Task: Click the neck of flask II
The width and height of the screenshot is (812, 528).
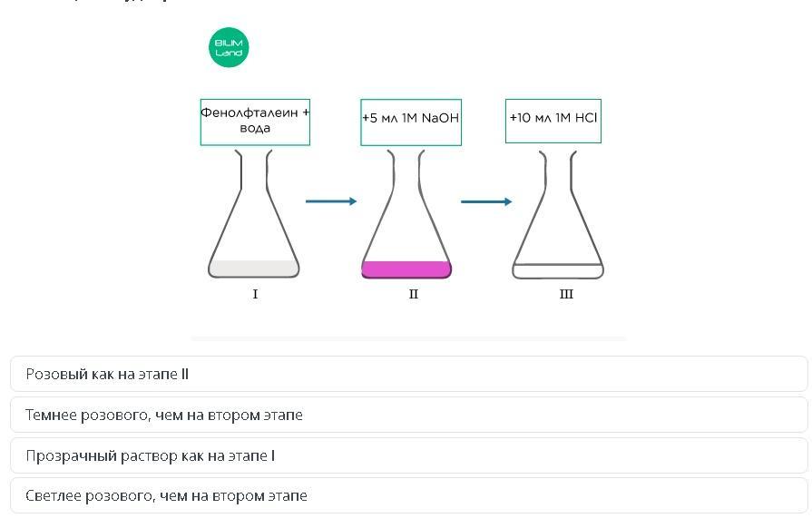Action: coord(406,170)
